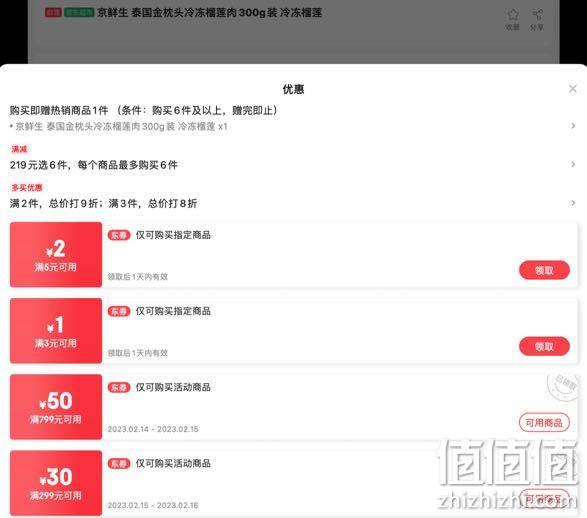Expand the free gift promotion details
The image size is (587, 518).
tap(573, 126)
